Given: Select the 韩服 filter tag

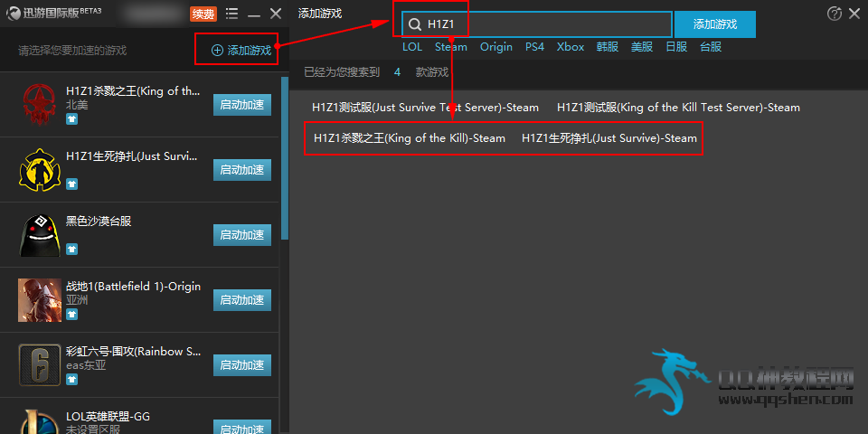Looking at the screenshot, I should [608, 47].
